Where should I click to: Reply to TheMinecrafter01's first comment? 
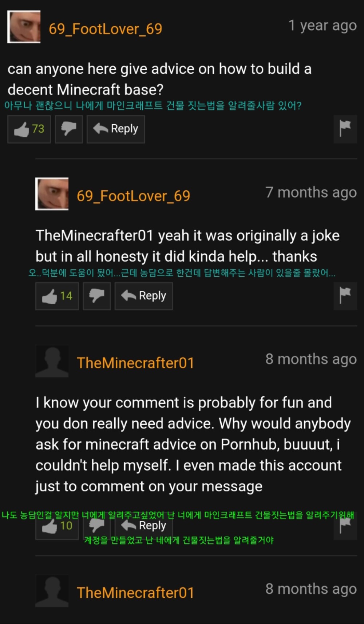pos(143,526)
